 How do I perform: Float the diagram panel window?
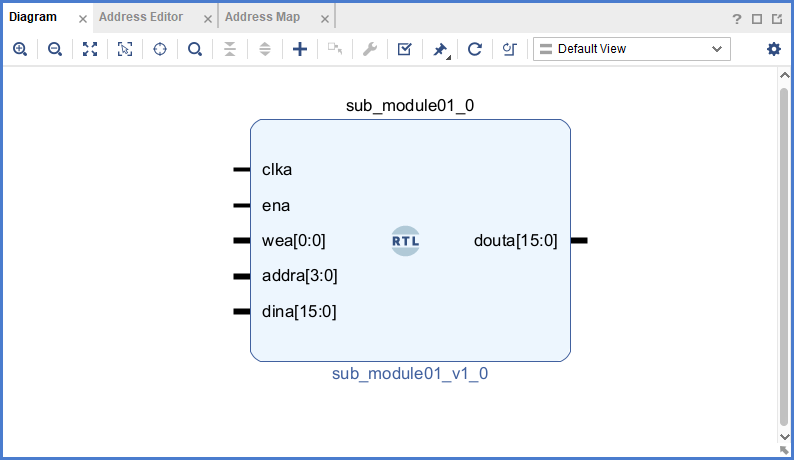coord(777,19)
